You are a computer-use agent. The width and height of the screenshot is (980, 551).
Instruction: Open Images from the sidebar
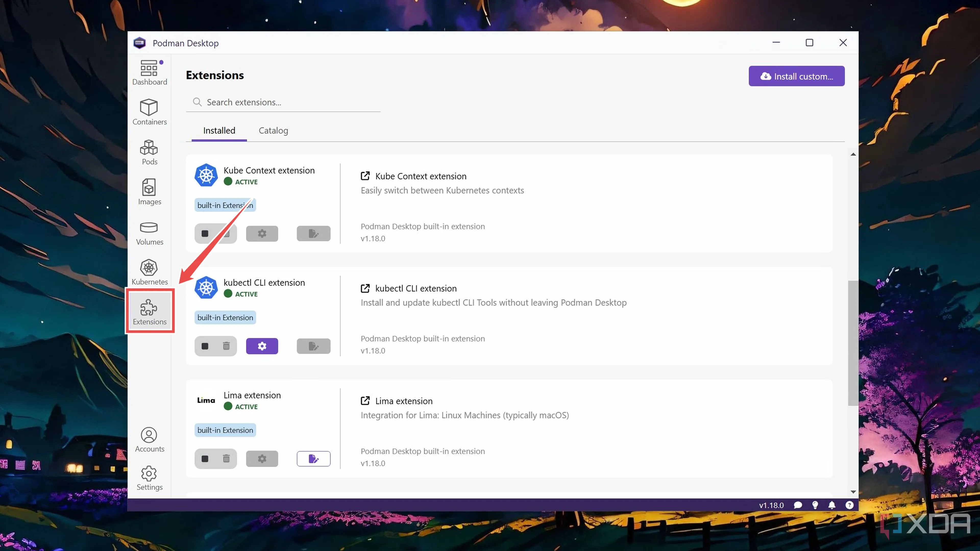point(149,192)
